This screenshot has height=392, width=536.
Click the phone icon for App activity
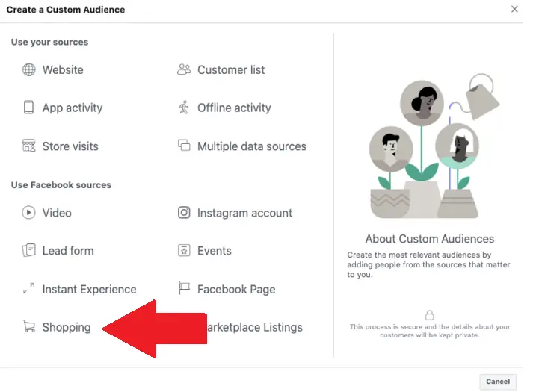[29, 108]
